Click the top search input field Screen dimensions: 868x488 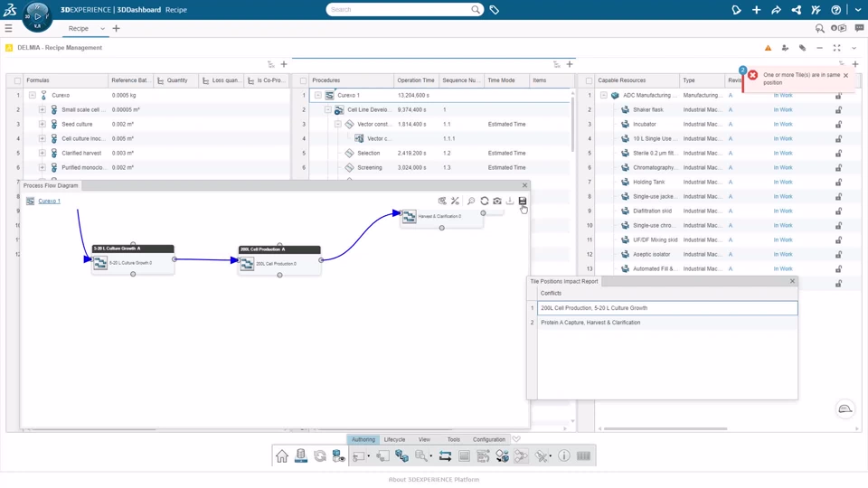point(399,9)
